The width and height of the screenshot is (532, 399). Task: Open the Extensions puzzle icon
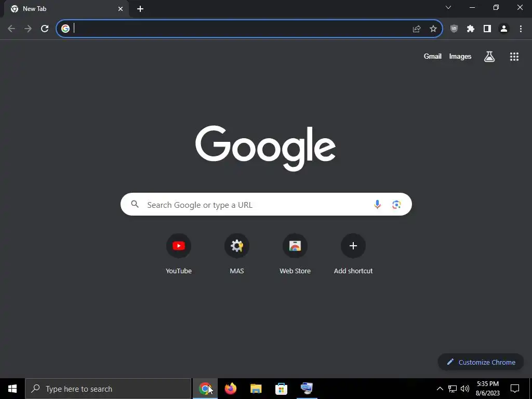pyautogui.click(x=471, y=29)
